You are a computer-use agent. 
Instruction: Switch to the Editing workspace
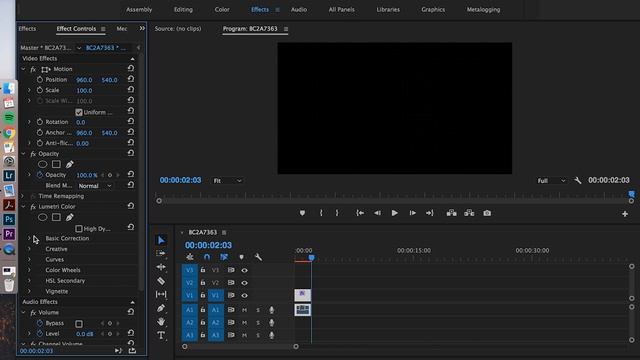(x=183, y=9)
